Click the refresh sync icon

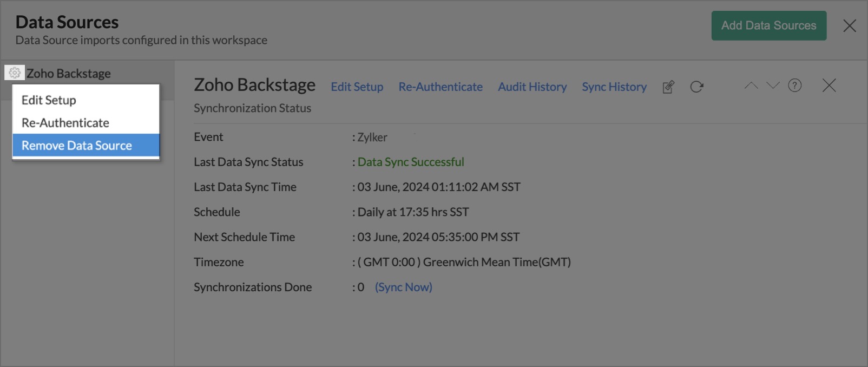[x=696, y=87]
